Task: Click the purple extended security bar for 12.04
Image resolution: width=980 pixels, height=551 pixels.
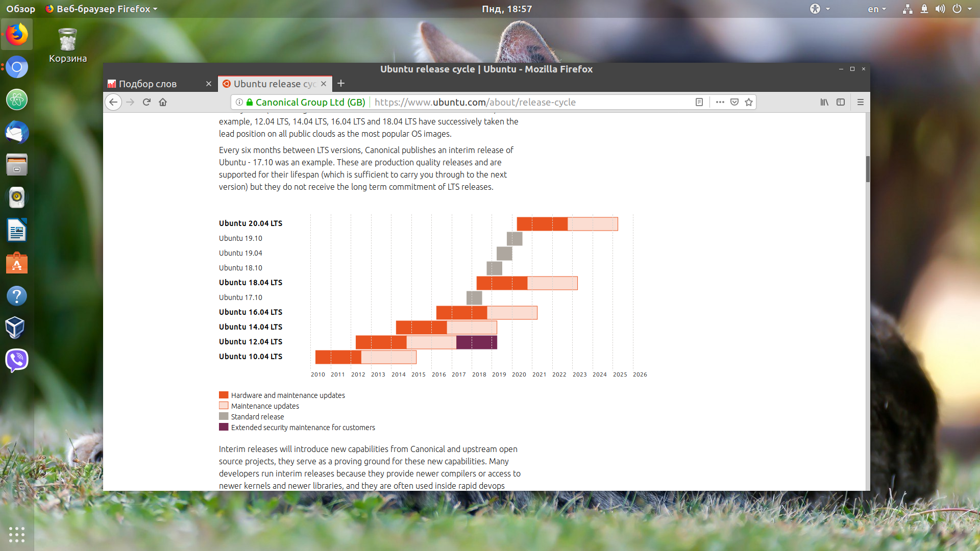Action: pos(477,342)
